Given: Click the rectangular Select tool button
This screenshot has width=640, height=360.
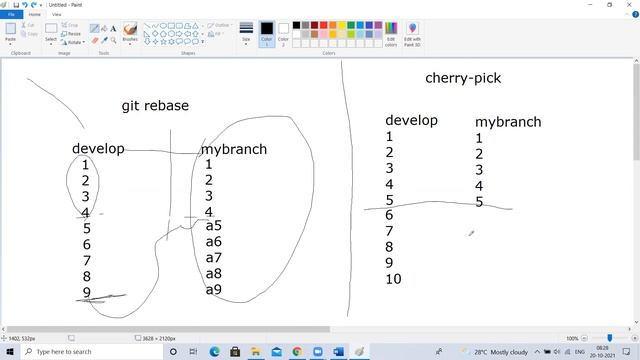Looking at the screenshot, I should pos(51,28).
